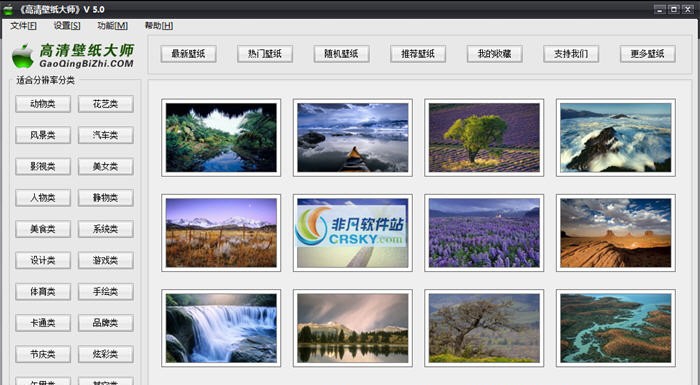The width and height of the screenshot is (700, 385).
Task: Open the jungle cave river wallpaper thumbnail
Action: 221,138
